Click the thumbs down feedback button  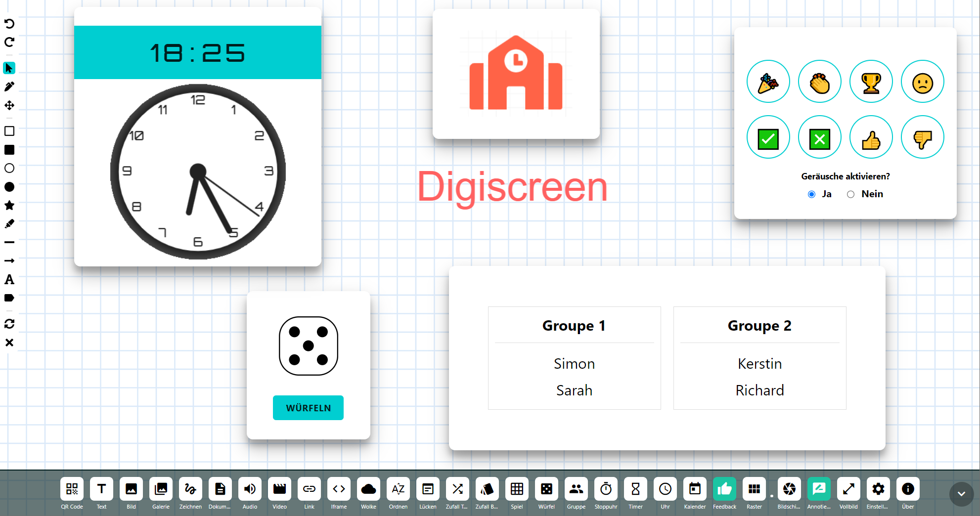[922, 137]
